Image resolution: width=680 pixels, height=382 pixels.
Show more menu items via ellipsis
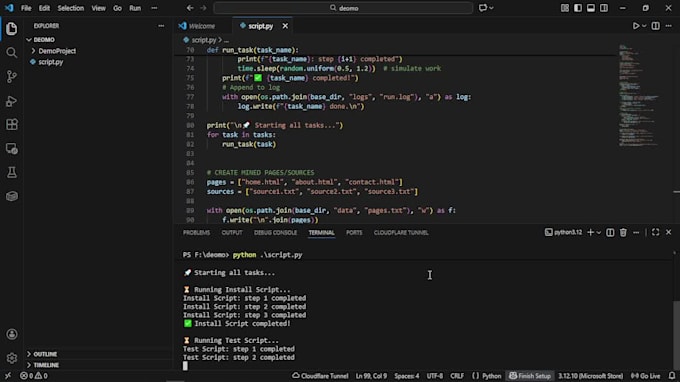[x=154, y=8]
